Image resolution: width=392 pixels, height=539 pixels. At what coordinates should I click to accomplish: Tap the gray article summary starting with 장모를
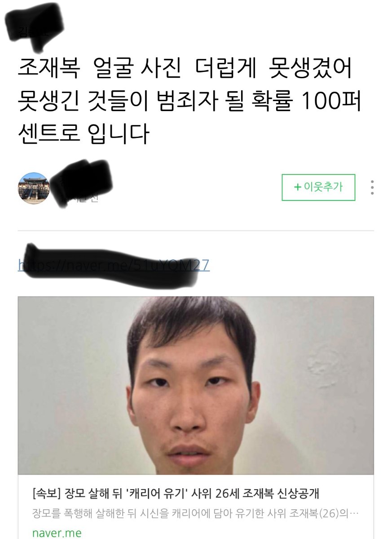click(x=195, y=513)
